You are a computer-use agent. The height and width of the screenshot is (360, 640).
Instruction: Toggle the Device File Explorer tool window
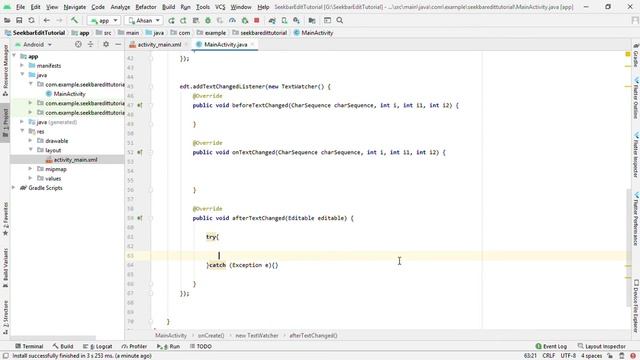point(636,306)
